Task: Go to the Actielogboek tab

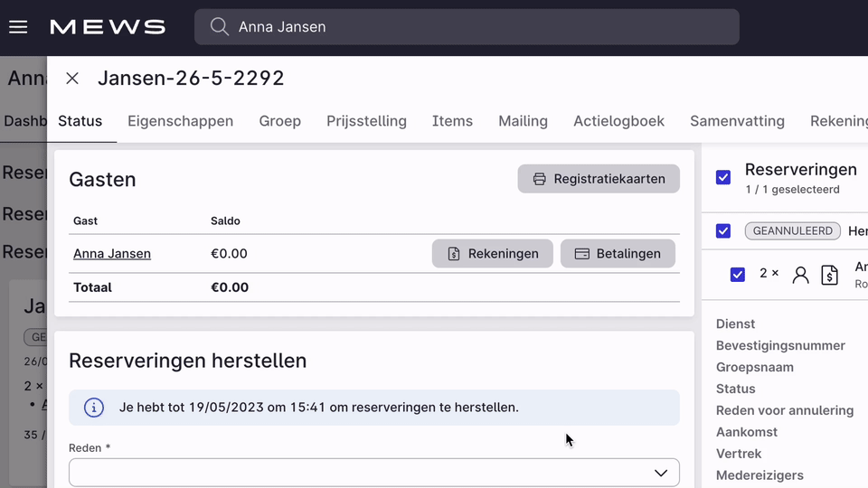Action: click(x=618, y=121)
